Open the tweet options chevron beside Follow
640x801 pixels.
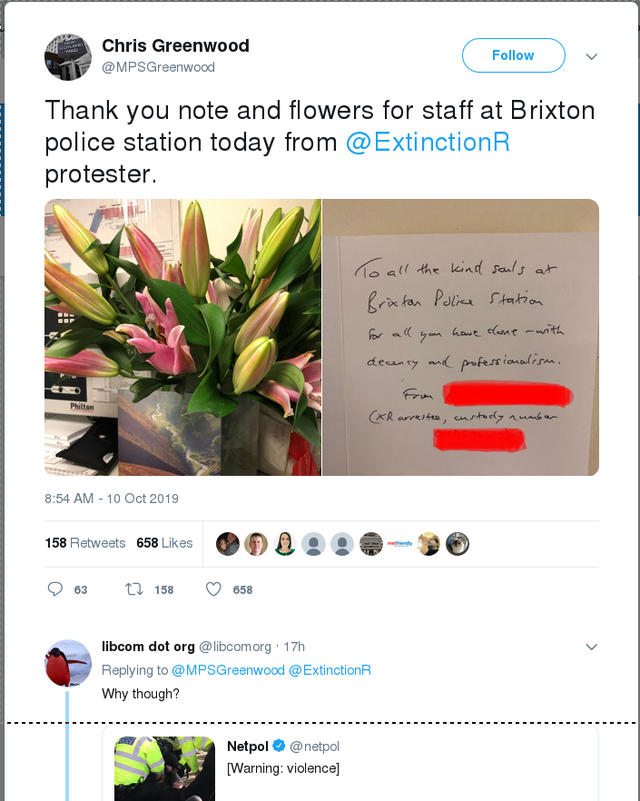591,56
